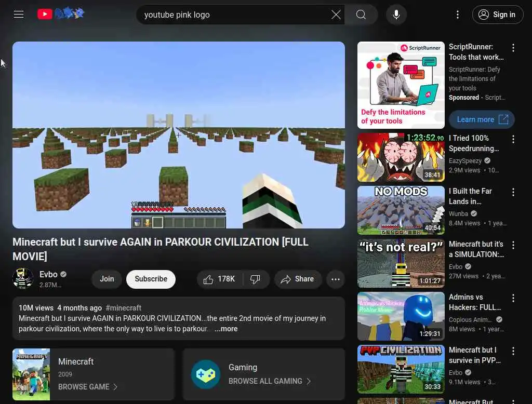Open options for 'I Built the Far Lands'
The image size is (532, 404).
click(513, 192)
